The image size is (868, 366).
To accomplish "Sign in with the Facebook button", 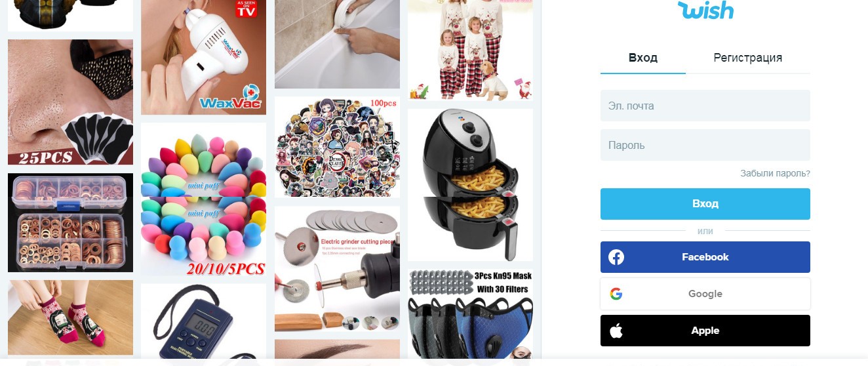I will tap(705, 257).
